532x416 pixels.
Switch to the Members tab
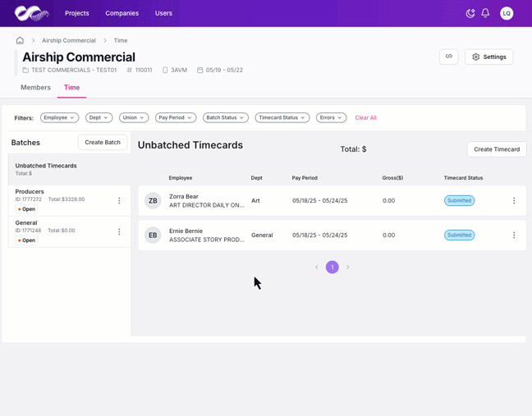tap(35, 88)
